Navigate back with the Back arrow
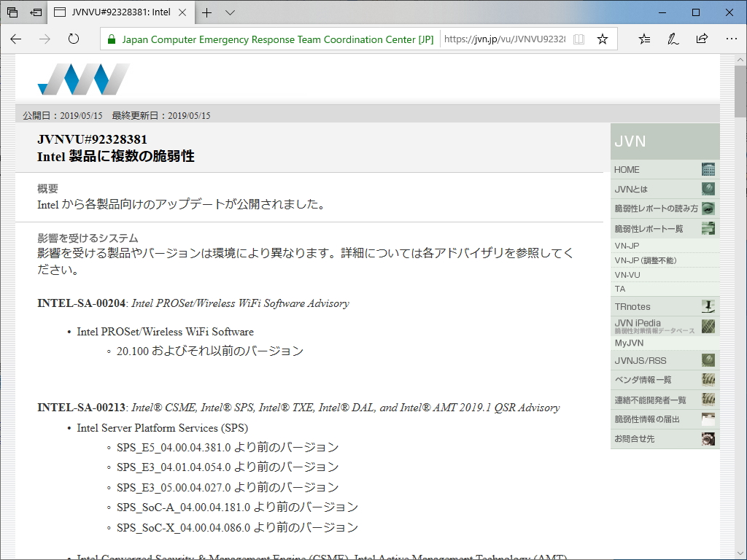 [15, 39]
